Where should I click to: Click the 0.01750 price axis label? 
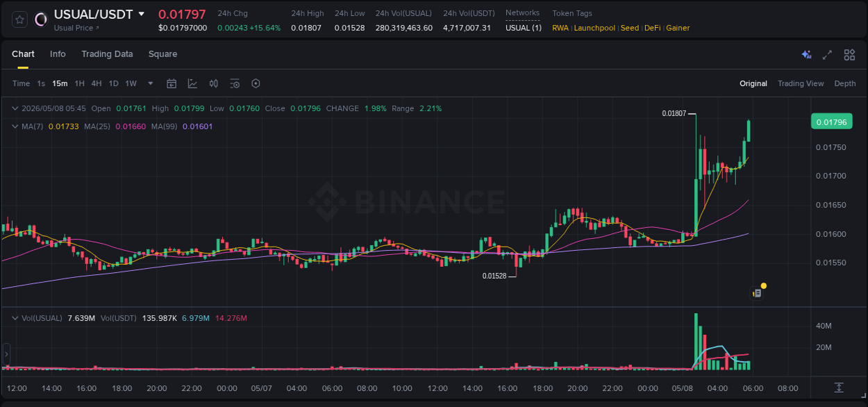pos(831,147)
